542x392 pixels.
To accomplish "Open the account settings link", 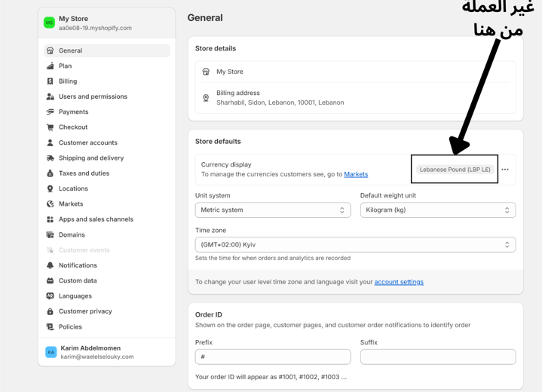I will click(399, 282).
